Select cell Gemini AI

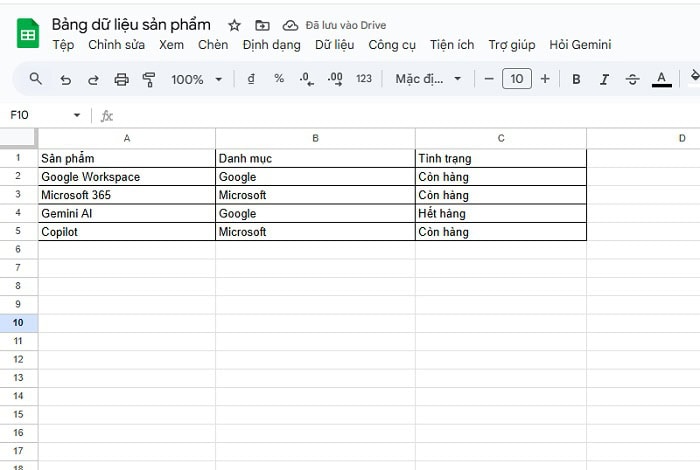click(x=127, y=213)
